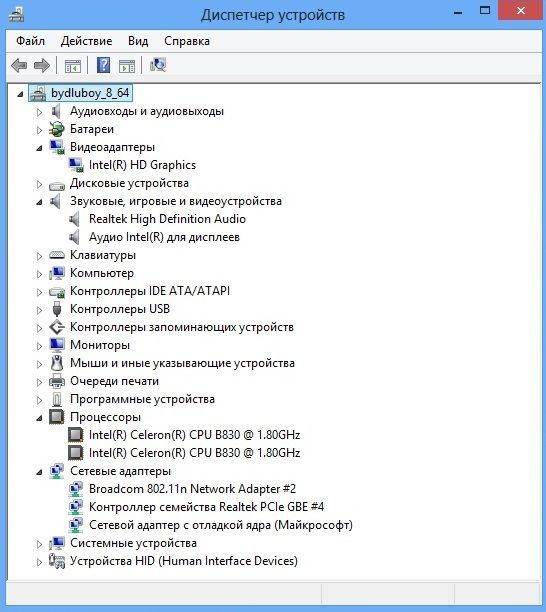Image resolution: width=546 pixels, height=612 pixels.
Task: Click the mouse icon beside Мыши и иные указывающие устройства
Action: click(57, 363)
